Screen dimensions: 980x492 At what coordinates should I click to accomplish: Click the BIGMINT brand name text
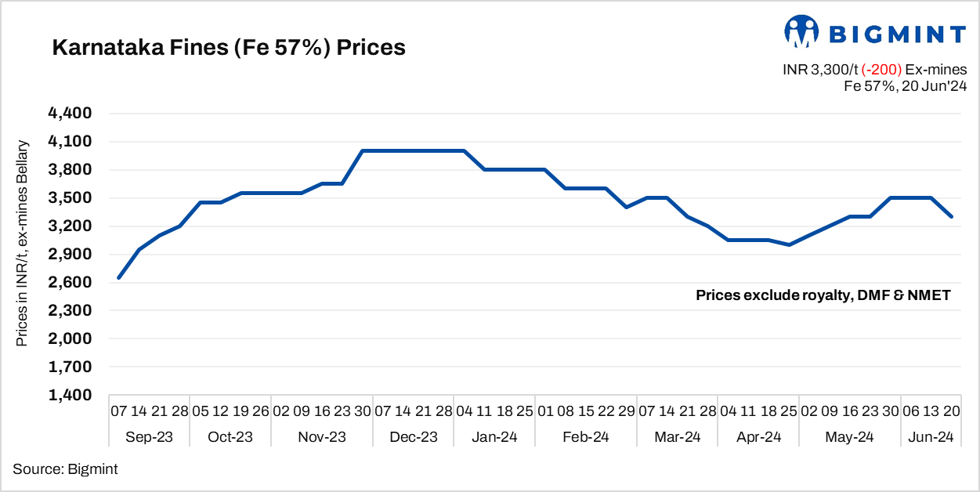click(898, 34)
